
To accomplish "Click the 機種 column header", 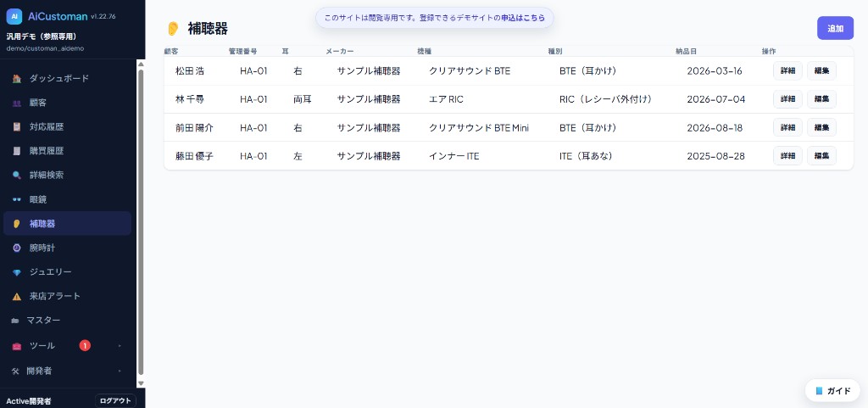I will 424,51.
